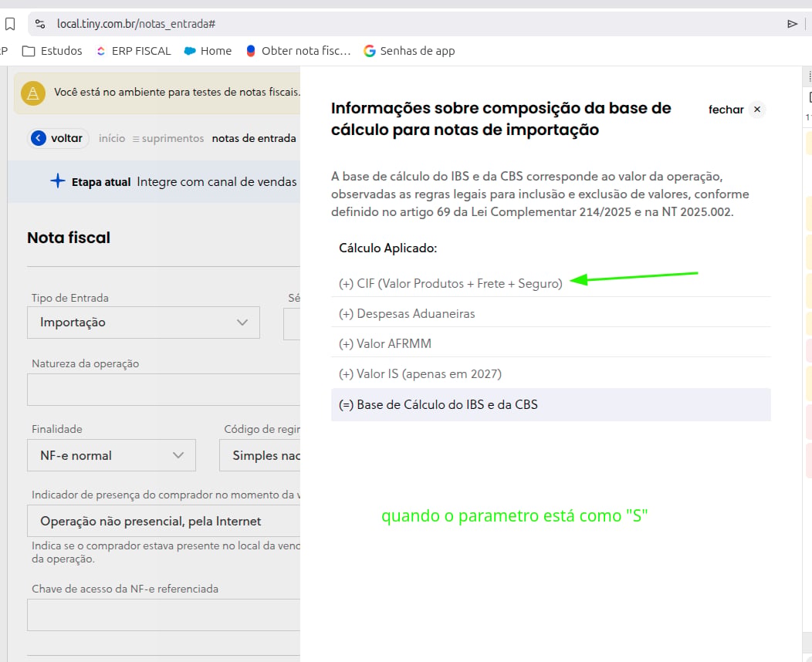
Task: Click the Nota fiscal heading
Action: click(x=69, y=238)
